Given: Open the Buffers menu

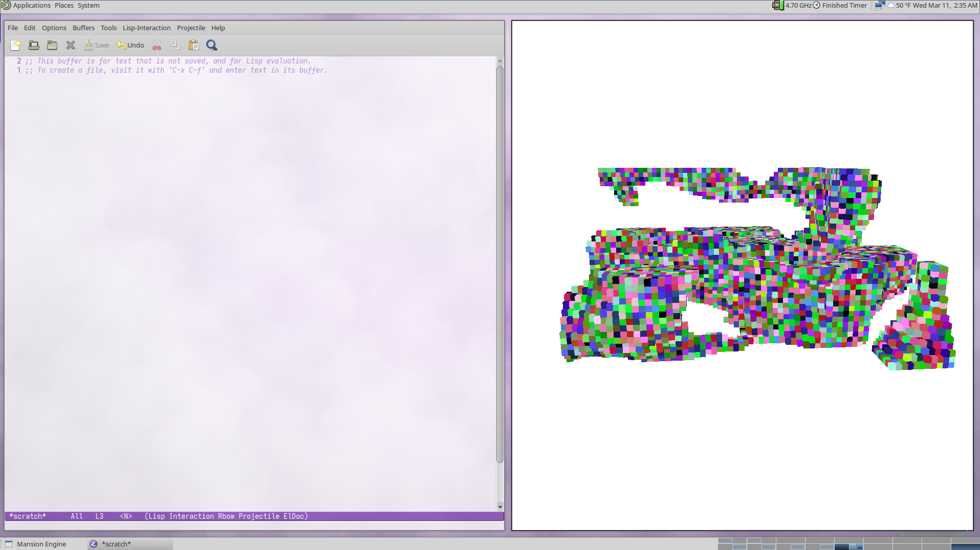Looking at the screenshot, I should (x=83, y=28).
